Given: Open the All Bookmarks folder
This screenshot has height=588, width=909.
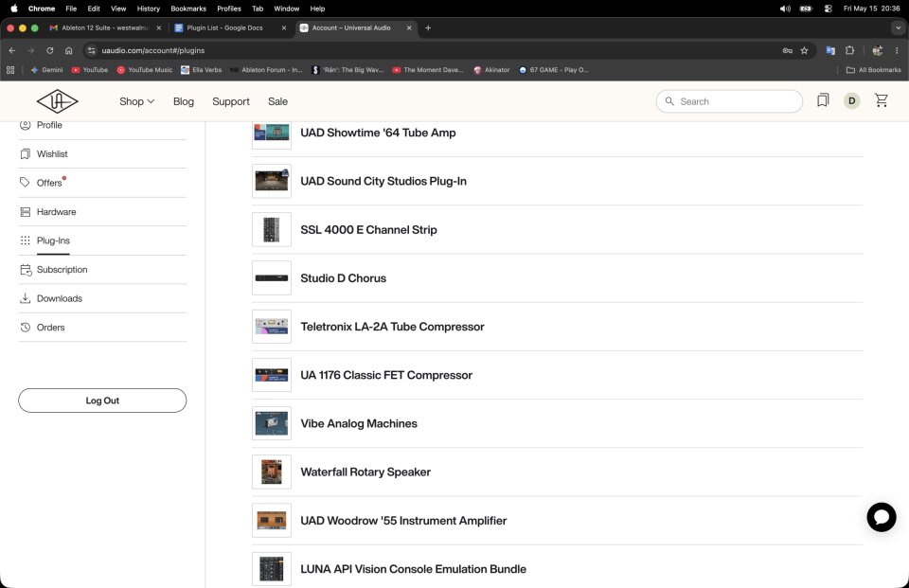Looking at the screenshot, I should click(874, 69).
